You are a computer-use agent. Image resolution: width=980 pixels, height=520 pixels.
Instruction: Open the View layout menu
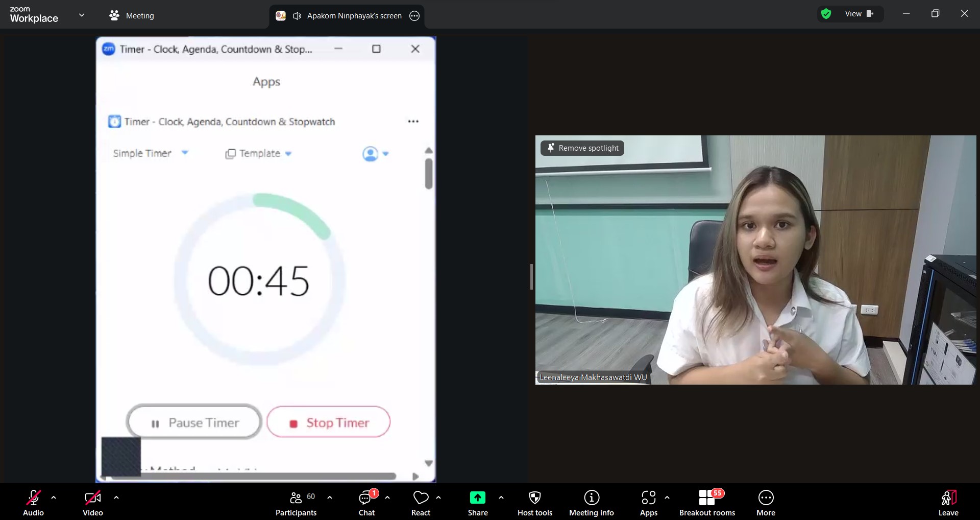click(x=859, y=14)
